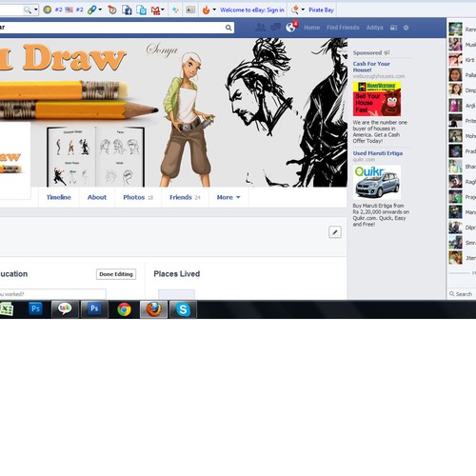Go to Facebook Home
The image size is (476, 476).
(311, 28)
